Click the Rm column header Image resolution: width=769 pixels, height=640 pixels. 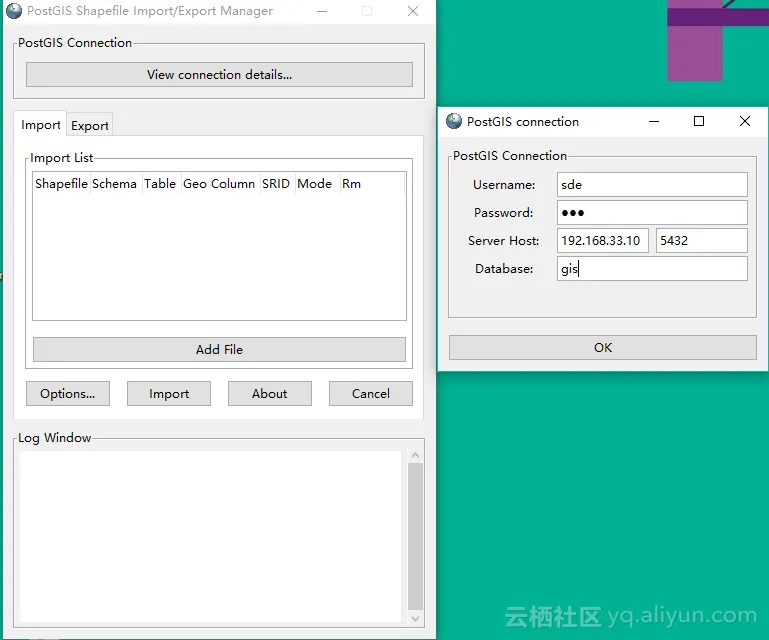click(372, 183)
